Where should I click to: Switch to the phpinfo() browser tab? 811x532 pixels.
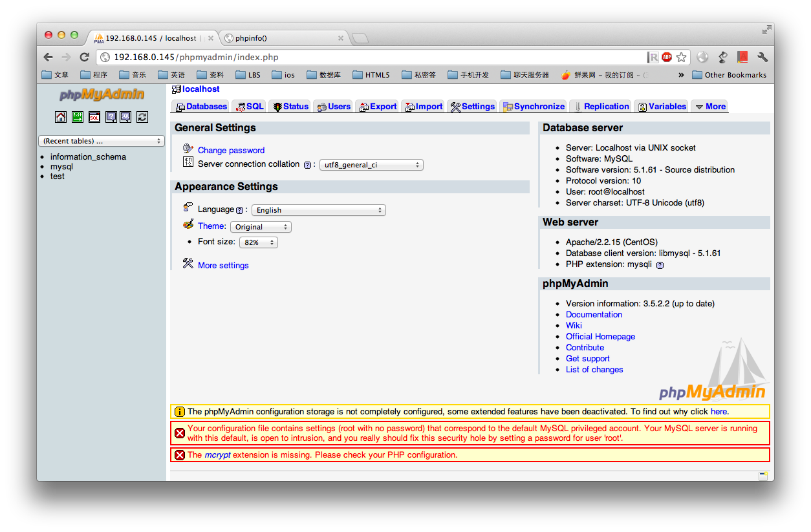point(284,38)
